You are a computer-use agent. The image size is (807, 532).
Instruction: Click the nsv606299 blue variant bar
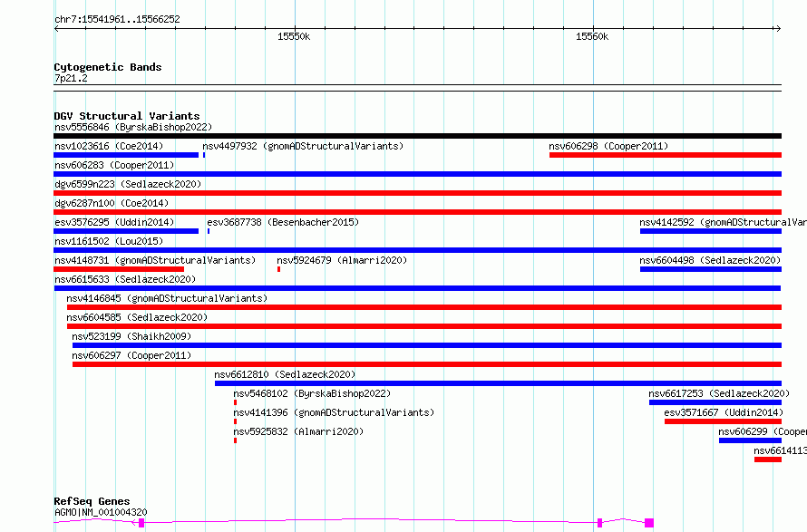751,440
